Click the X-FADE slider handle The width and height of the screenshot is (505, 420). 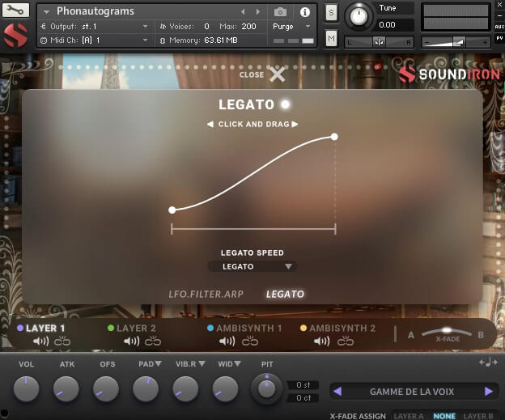click(x=447, y=330)
